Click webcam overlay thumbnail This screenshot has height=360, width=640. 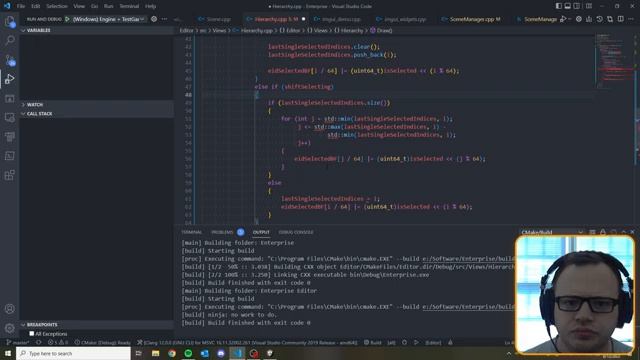click(x=575, y=294)
